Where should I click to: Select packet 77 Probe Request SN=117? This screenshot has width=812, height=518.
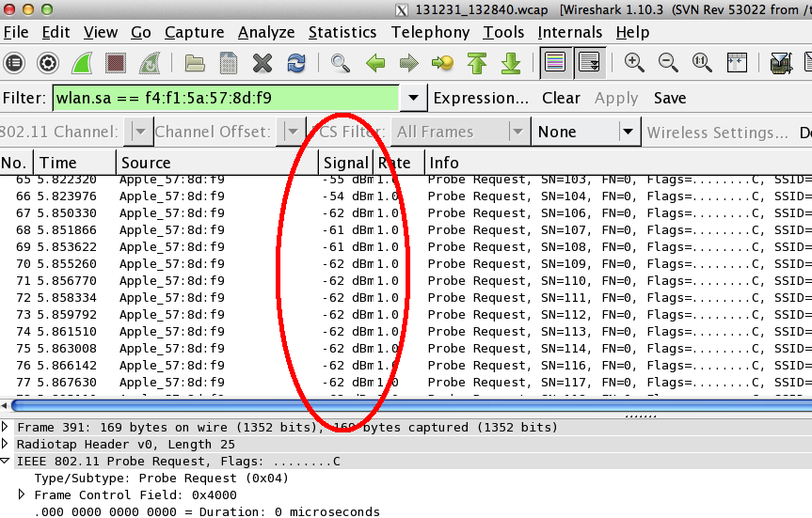[x=406, y=383]
